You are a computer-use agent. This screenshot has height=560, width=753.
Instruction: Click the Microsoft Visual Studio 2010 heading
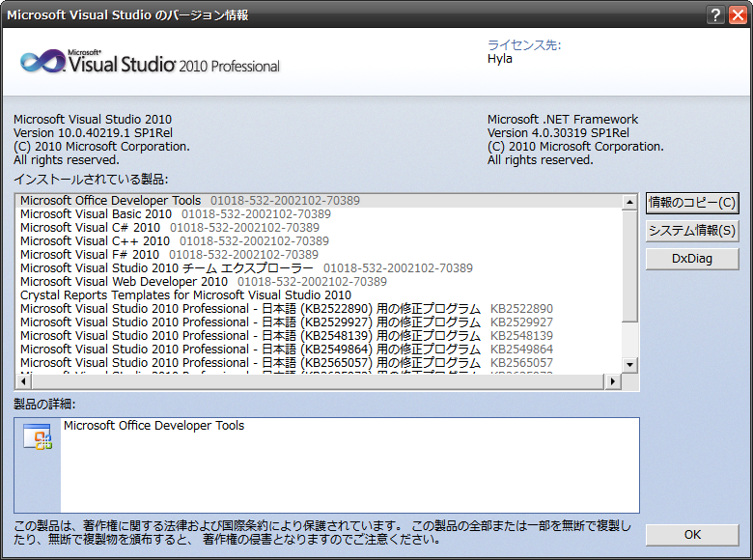click(93, 119)
